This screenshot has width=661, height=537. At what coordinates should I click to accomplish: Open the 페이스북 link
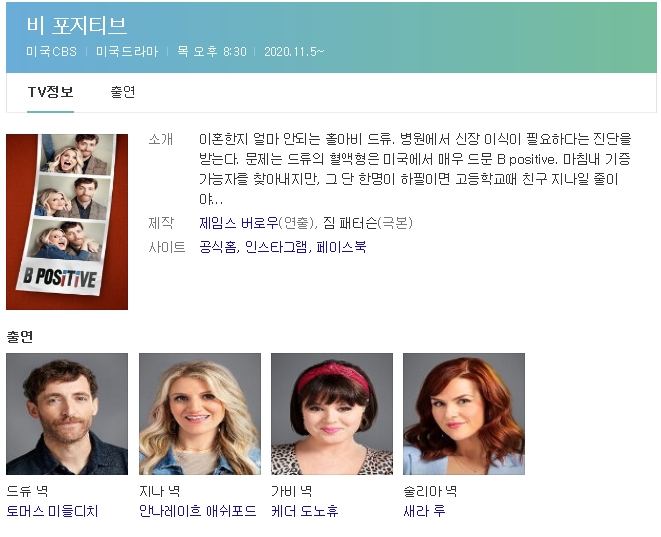[341, 245]
